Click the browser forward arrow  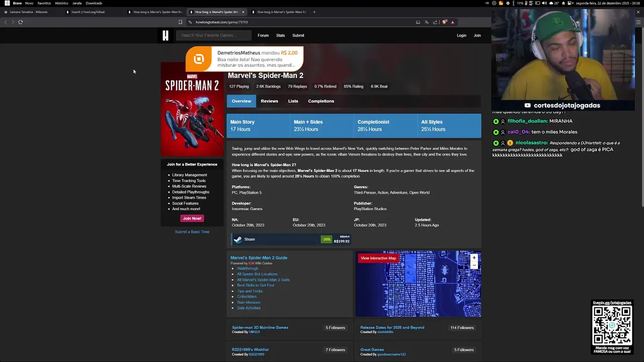pyautogui.click(x=13, y=22)
